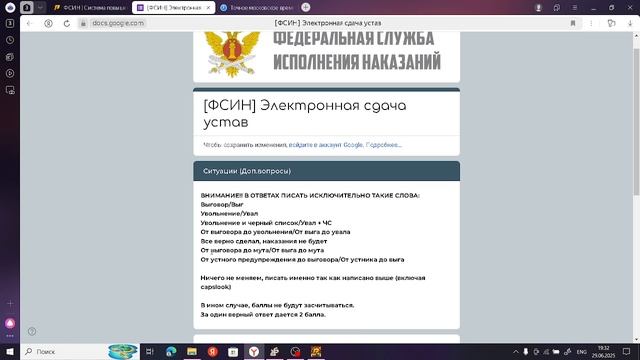The width and height of the screenshot is (640, 360).
Task: Open the 'Подробнее...' link
Action: (x=384, y=145)
